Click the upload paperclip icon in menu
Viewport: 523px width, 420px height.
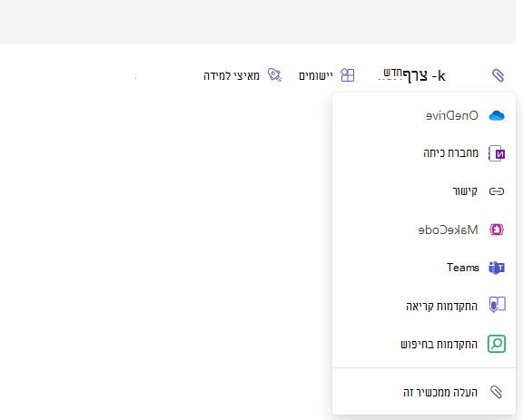click(x=497, y=392)
